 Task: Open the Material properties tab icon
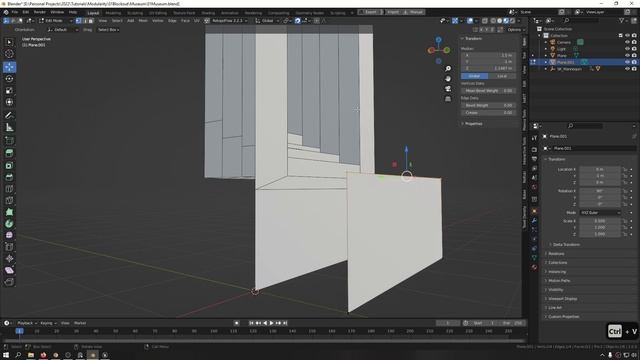pyautogui.click(x=534, y=267)
